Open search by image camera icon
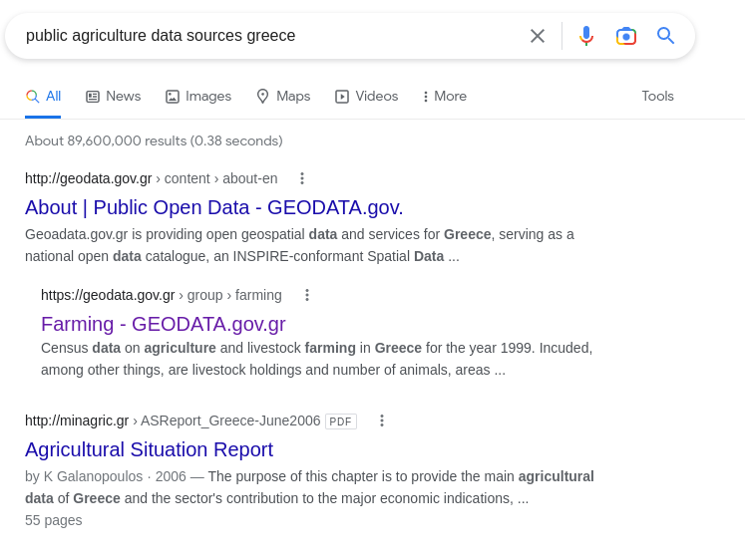The width and height of the screenshot is (745, 560). (625, 36)
